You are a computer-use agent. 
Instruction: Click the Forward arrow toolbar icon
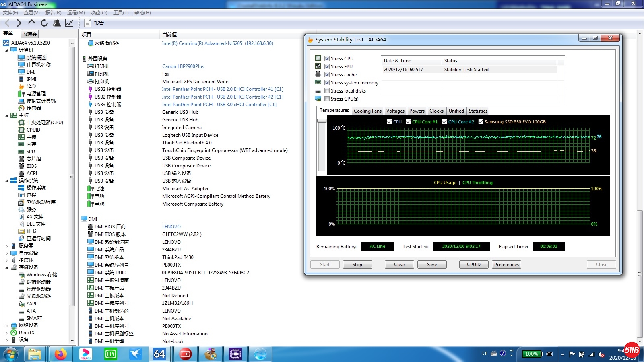19,23
